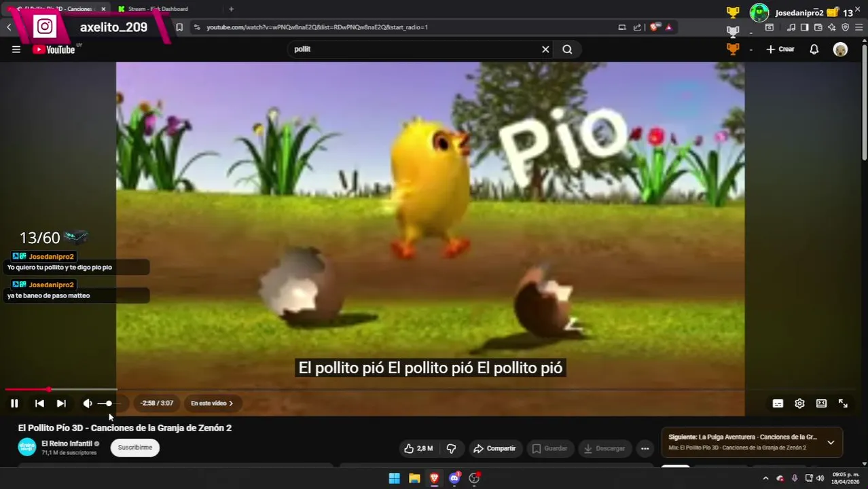Open the El Reino Infantil channel avatar

point(27,447)
